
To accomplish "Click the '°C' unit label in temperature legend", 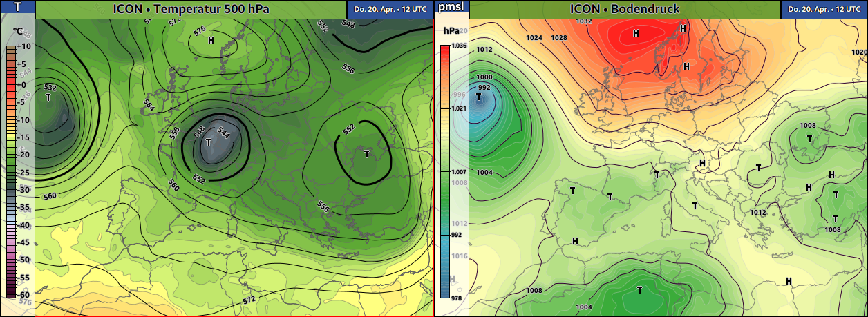I will coord(18,32).
